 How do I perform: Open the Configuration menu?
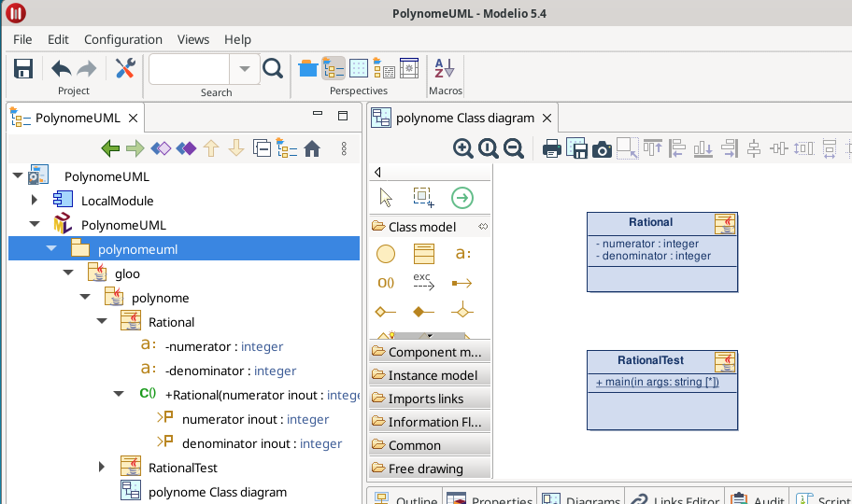(x=123, y=39)
